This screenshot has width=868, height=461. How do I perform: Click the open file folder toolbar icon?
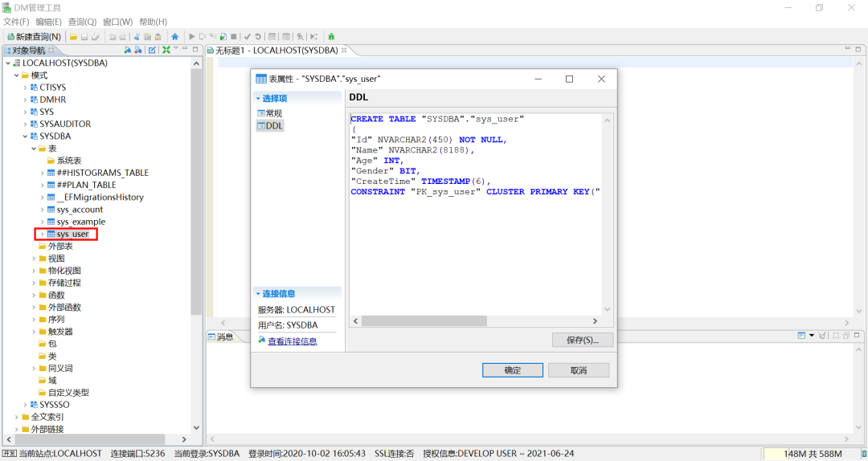click(x=73, y=36)
